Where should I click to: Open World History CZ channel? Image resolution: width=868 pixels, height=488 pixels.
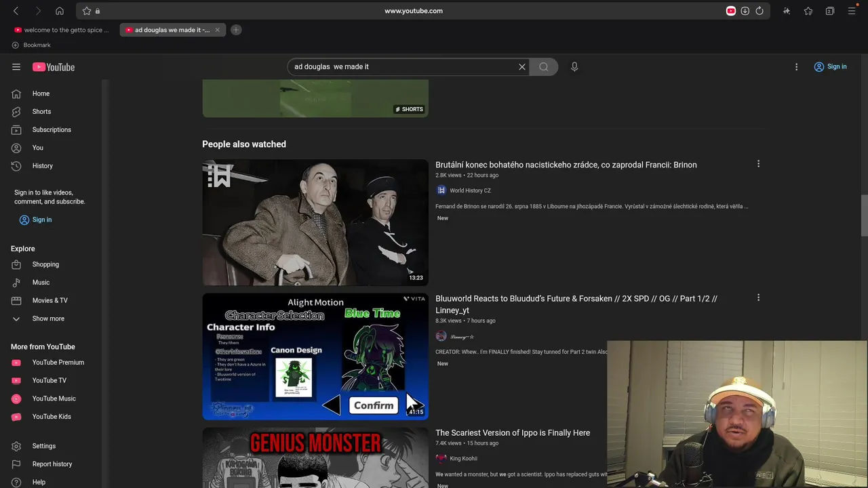(470, 190)
